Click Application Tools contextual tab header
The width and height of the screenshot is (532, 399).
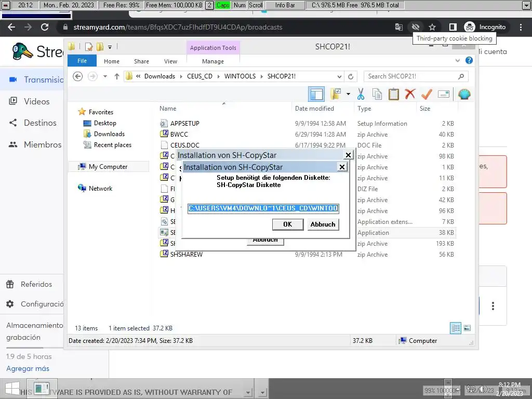click(213, 48)
